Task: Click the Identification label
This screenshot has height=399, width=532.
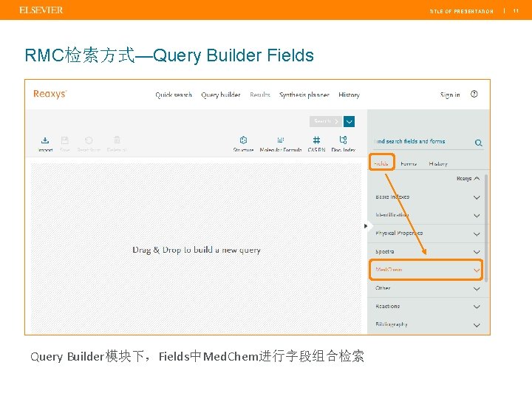Action: (392, 215)
